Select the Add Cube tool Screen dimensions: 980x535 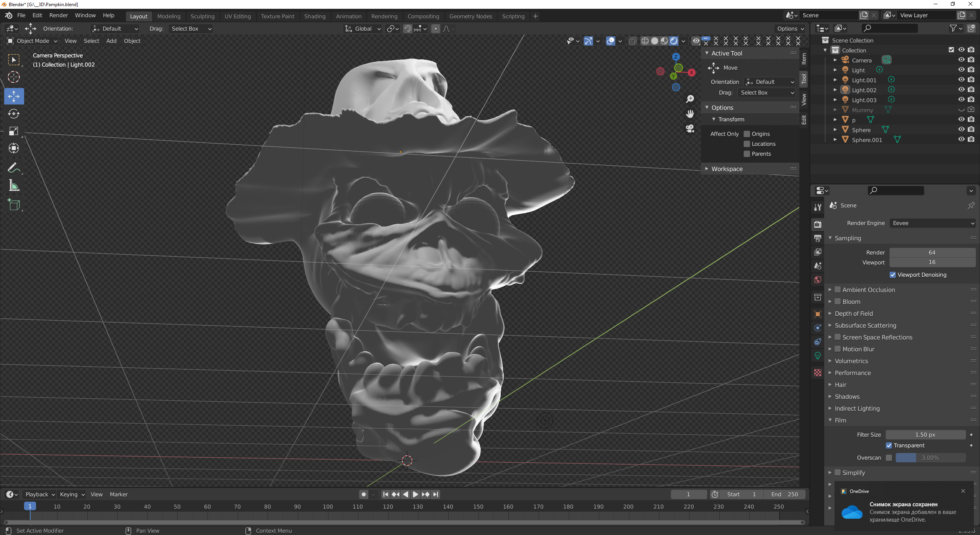click(x=14, y=204)
